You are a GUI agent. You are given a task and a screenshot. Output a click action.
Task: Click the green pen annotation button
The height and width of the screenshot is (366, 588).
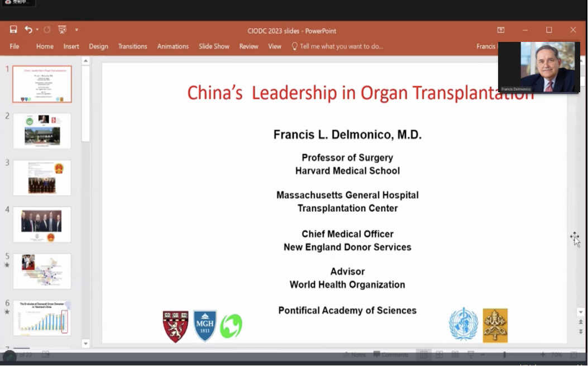click(x=9, y=357)
